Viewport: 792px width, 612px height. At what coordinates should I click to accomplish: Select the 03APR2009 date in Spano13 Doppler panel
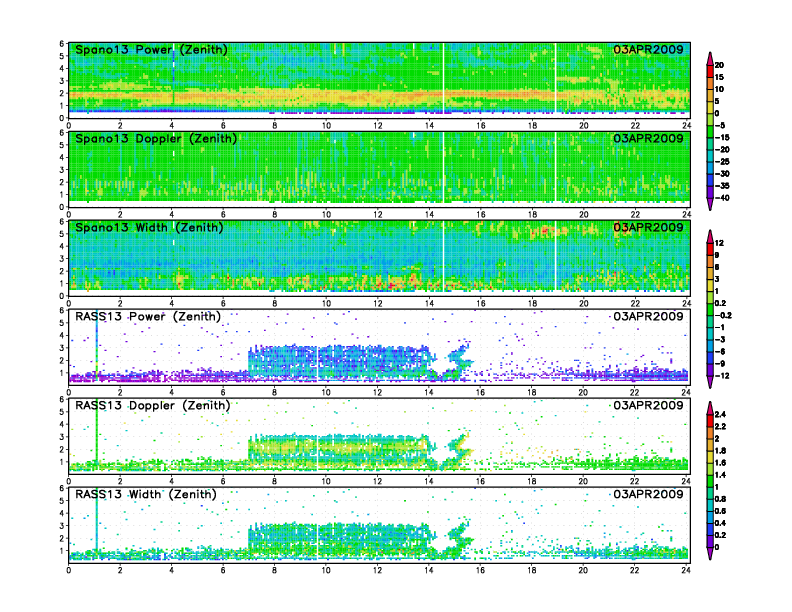click(x=648, y=138)
